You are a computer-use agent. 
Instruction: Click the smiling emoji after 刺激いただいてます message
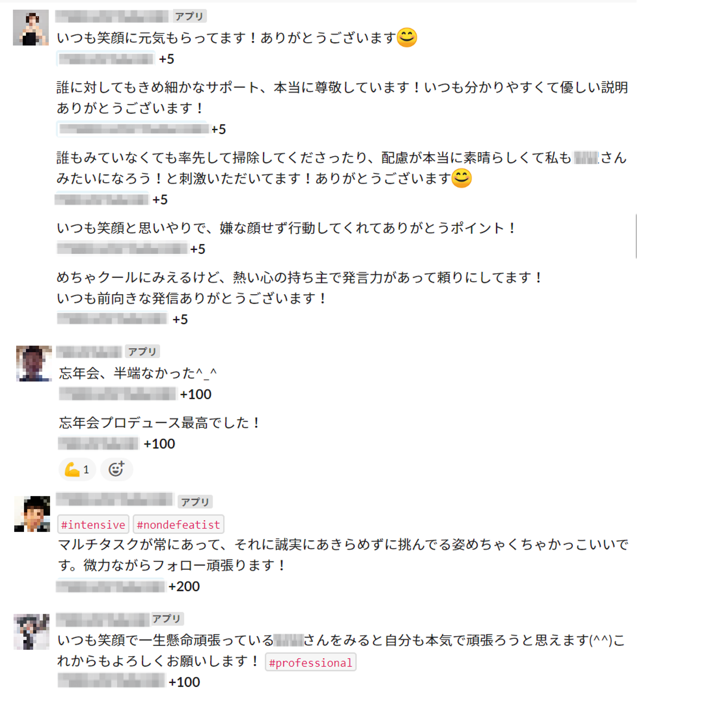[462, 178]
